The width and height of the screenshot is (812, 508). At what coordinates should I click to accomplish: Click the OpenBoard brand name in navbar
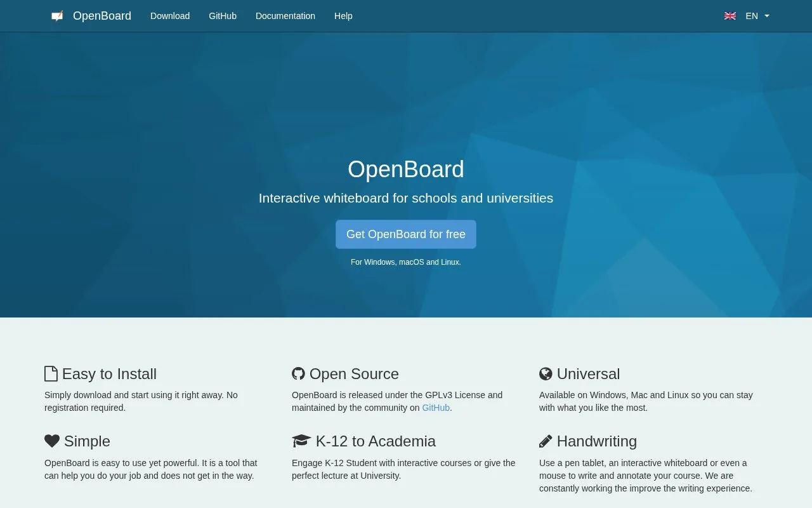pyautogui.click(x=102, y=16)
